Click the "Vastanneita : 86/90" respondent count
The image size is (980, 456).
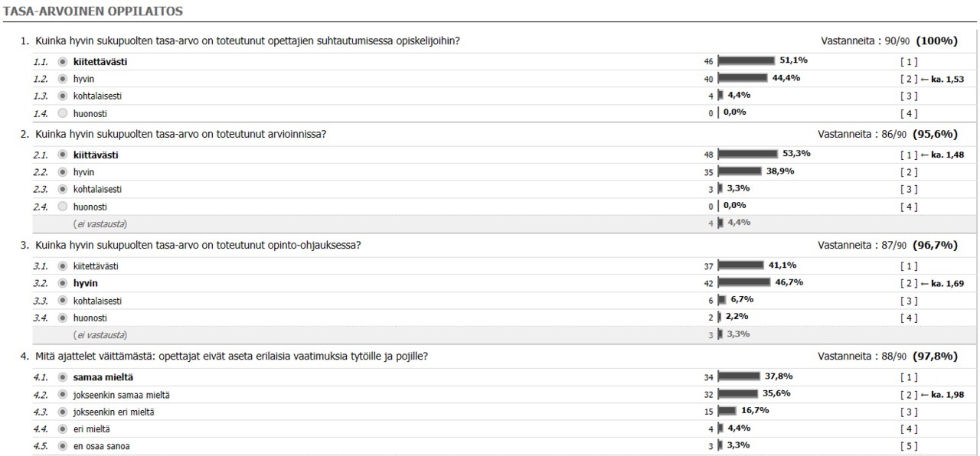click(x=862, y=134)
